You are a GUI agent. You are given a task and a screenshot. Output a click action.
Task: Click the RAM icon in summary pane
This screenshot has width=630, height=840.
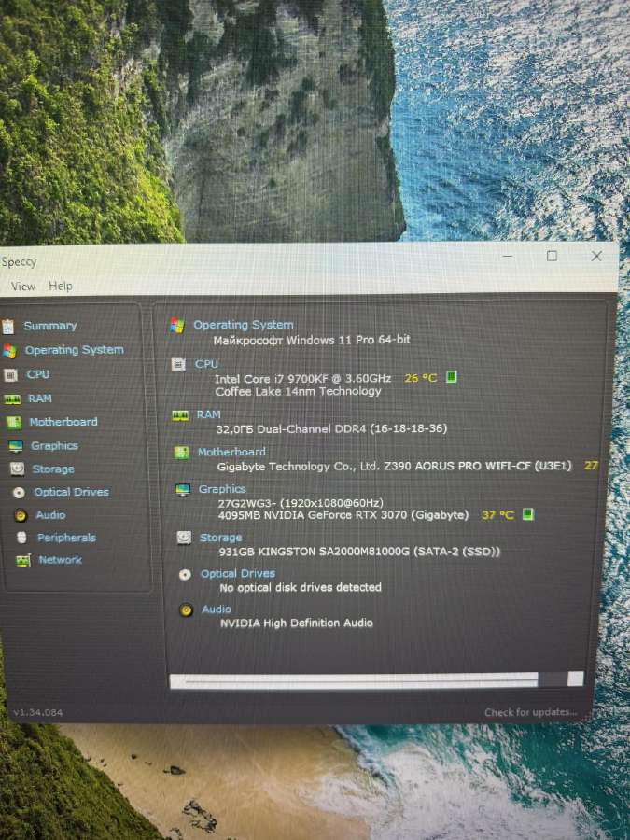pos(180,415)
